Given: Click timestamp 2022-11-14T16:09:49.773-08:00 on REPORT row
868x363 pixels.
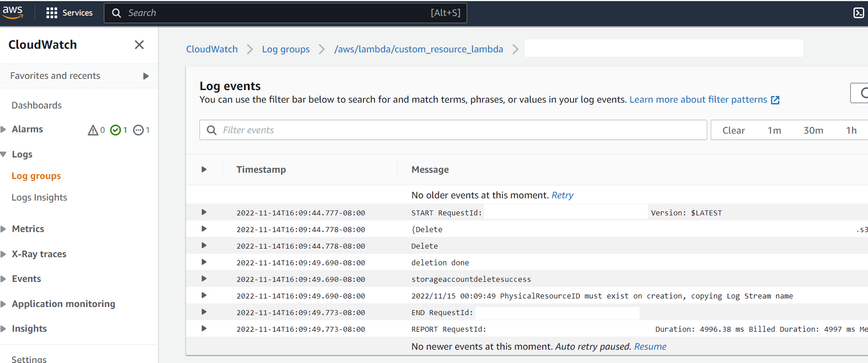Looking at the screenshot, I should pyautogui.click(x=301, y=329).
